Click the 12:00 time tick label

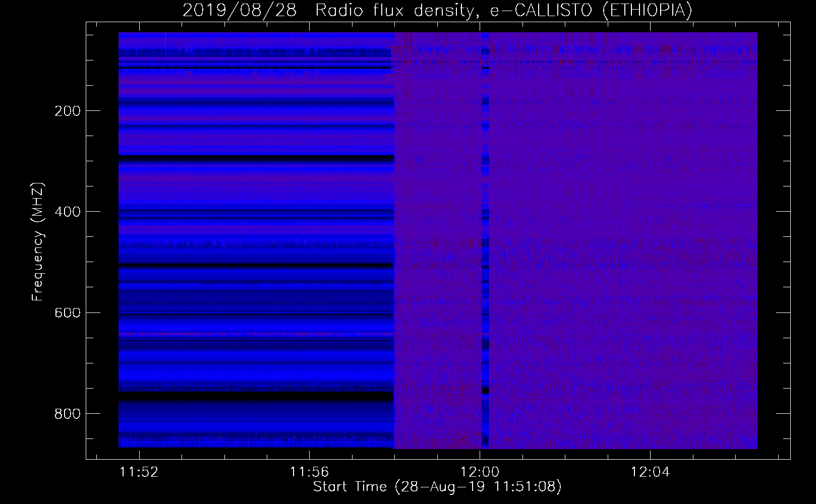point(480,472)
